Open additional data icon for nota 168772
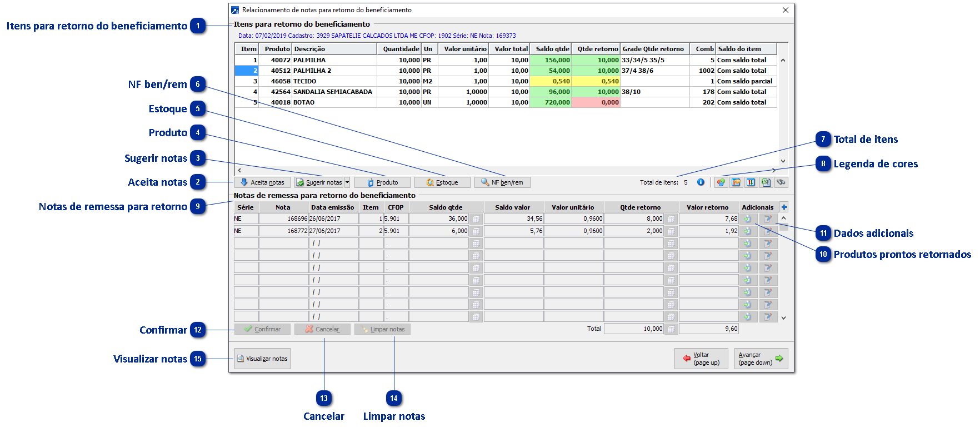 click(768, 231)
